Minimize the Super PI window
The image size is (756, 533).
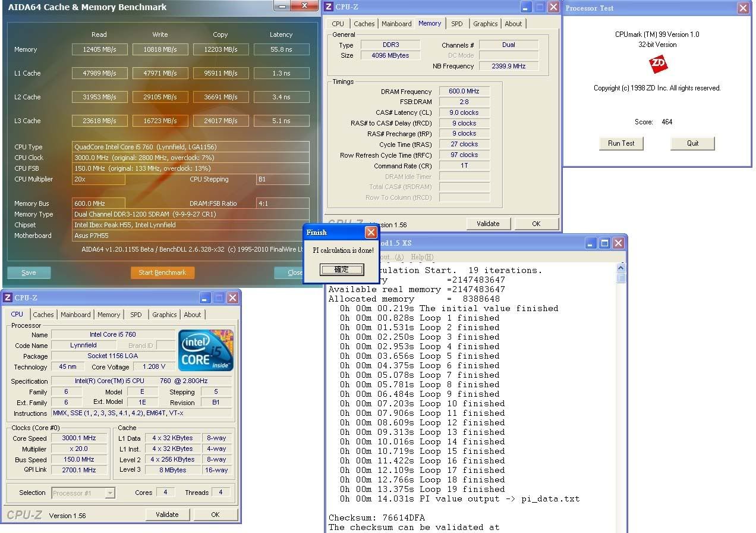pyautogui.click(x=591, y=243)
